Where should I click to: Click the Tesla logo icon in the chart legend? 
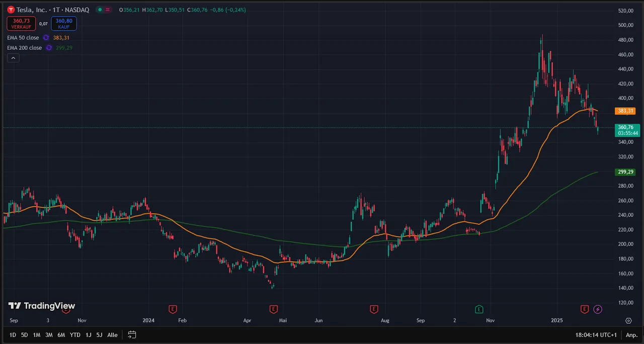click(x=11, y=10)
